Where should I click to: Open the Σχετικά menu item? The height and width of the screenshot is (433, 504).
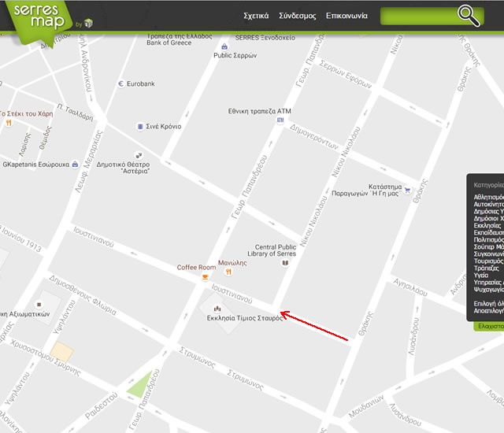pos(256,16)
